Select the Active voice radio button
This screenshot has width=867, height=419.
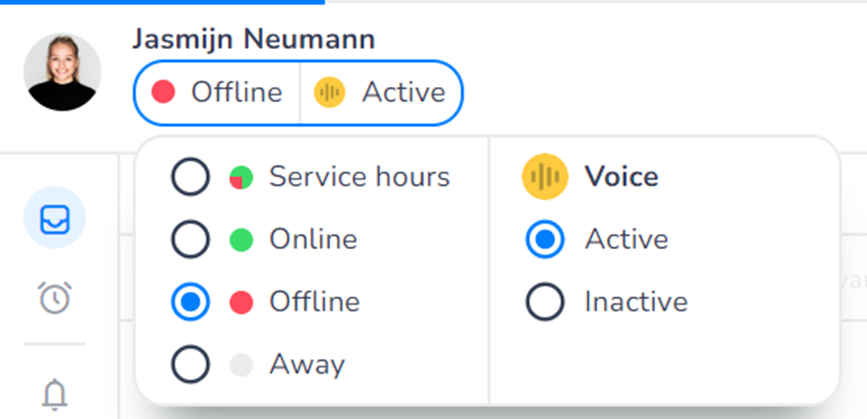pos(545,239)
